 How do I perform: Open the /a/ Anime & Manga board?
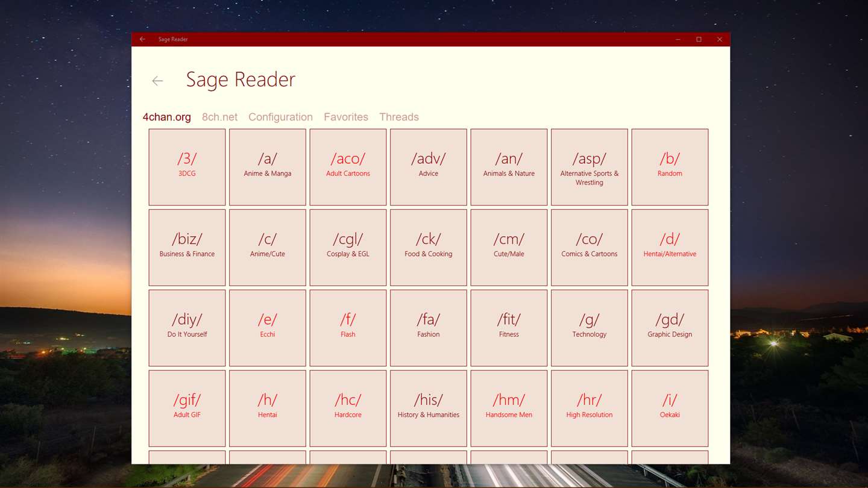pyautogui.click(x=268, y=167)
